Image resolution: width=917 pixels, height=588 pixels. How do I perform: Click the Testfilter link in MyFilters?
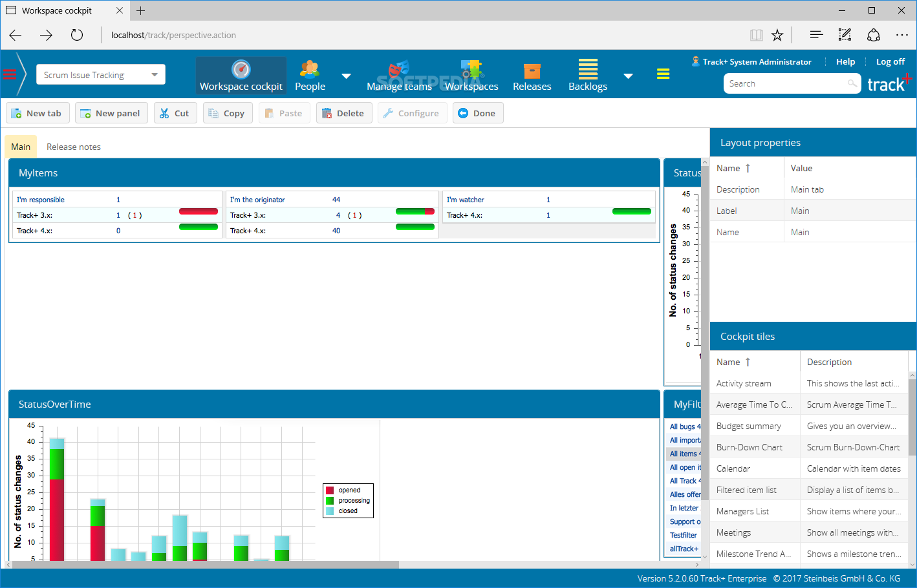tap(684, 535)
